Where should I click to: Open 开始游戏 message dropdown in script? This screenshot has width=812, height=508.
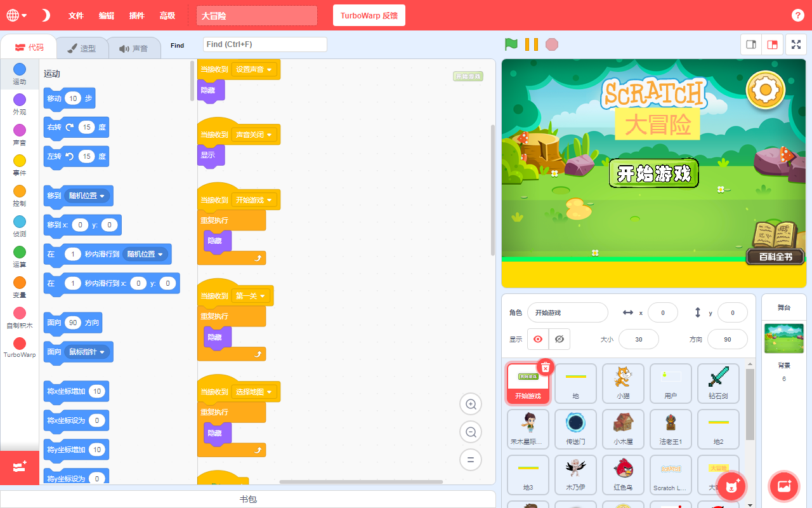254,200
